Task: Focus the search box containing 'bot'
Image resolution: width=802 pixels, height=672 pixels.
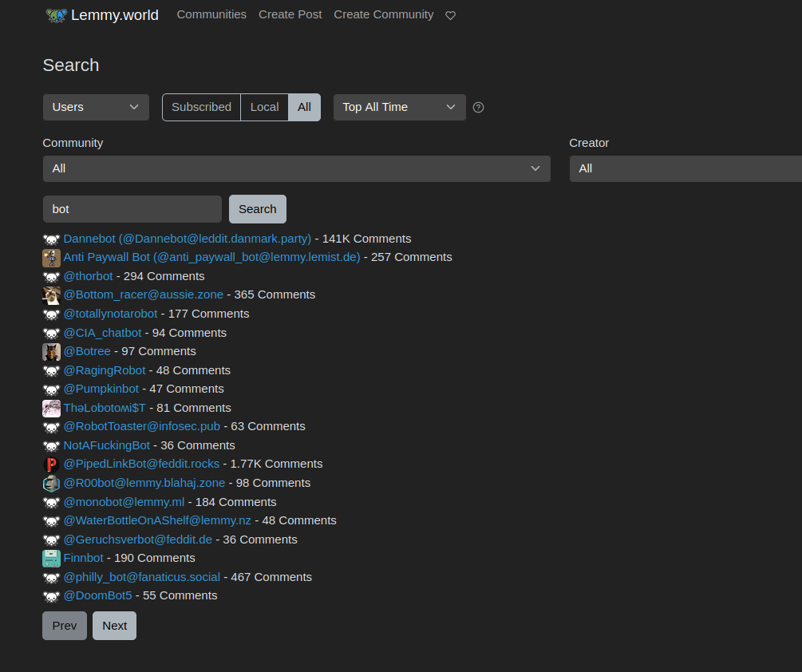Action: (132, 209)
